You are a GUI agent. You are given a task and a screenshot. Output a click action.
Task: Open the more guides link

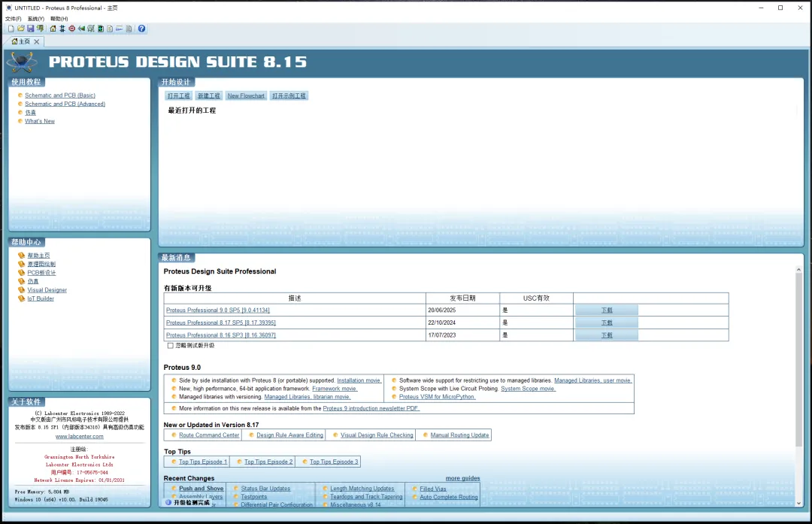click(463, 478)
